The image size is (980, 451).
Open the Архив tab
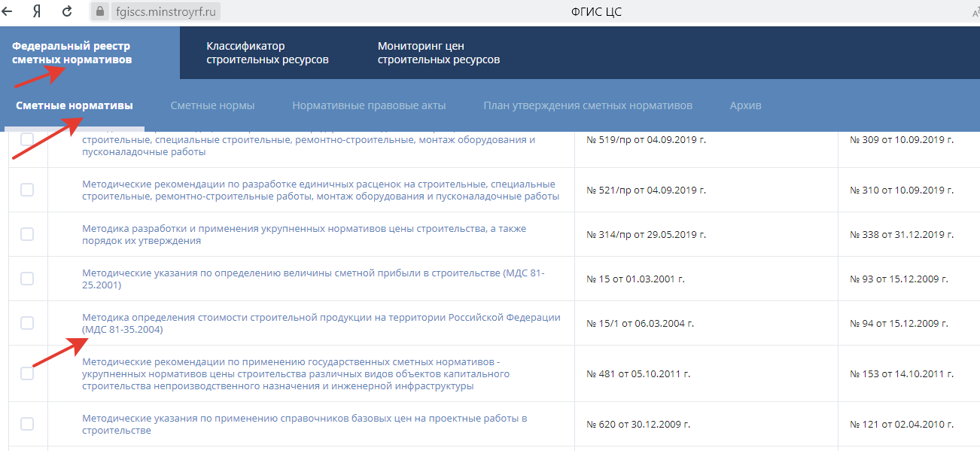pyautogui.click(x=746, y=105)
